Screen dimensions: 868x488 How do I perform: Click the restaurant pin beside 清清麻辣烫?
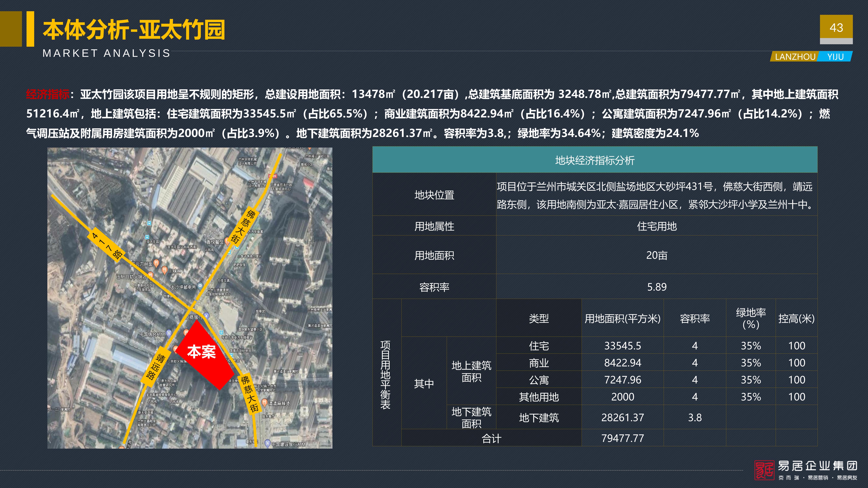click(x=265, y=402)
